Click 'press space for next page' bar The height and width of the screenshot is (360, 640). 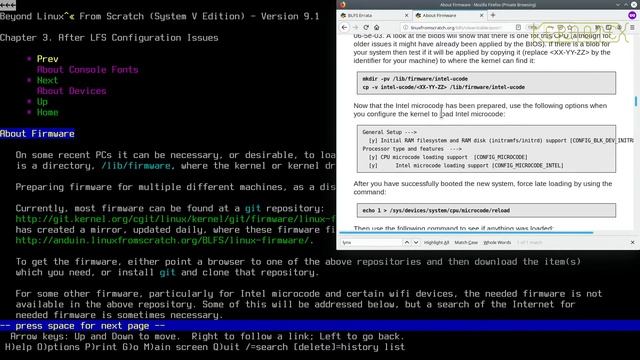(x=320, y=326)
